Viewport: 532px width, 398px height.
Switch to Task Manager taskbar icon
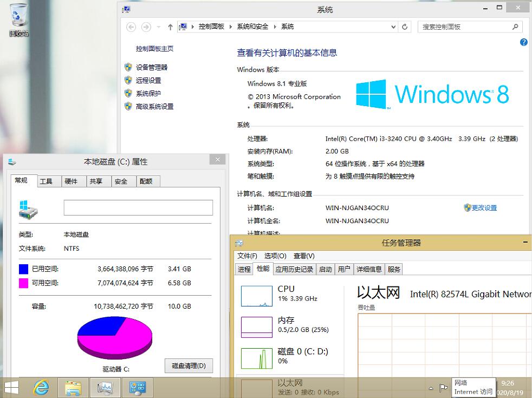(105, 388)
